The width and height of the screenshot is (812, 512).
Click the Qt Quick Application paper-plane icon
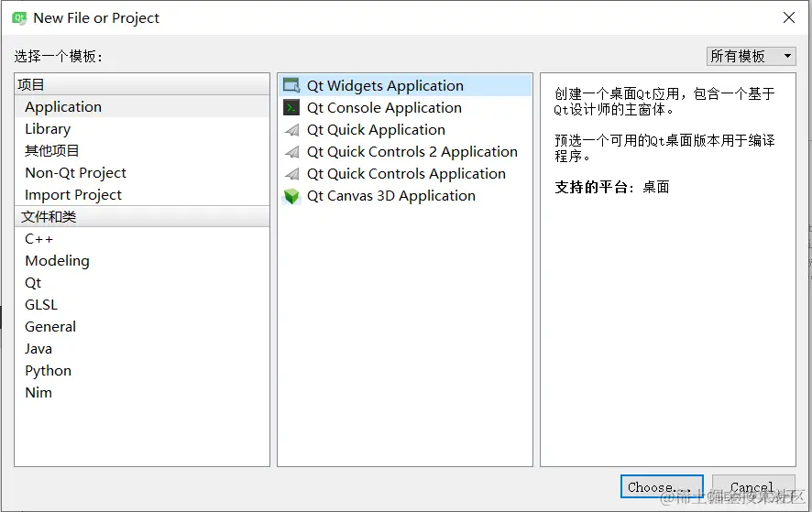pyautogui.click(x=292, y=129)
